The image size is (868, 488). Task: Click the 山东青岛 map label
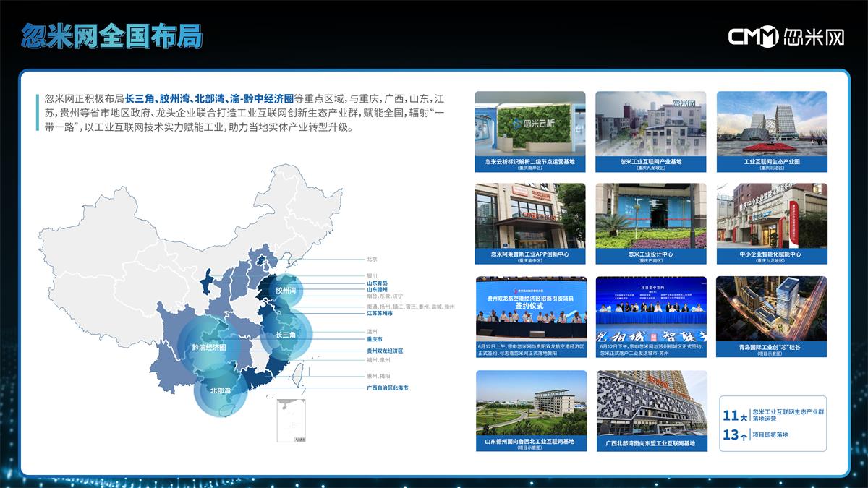click(377, 283)
